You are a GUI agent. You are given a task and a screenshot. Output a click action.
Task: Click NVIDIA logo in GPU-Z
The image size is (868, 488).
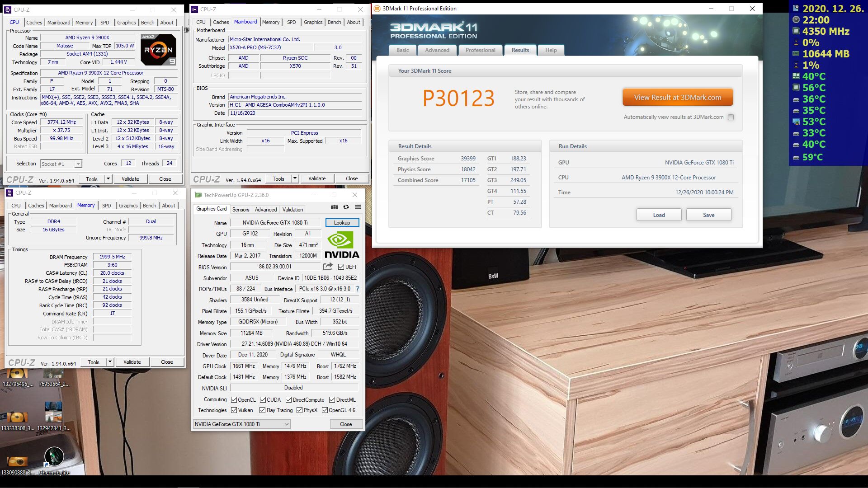tap(342, 245)
